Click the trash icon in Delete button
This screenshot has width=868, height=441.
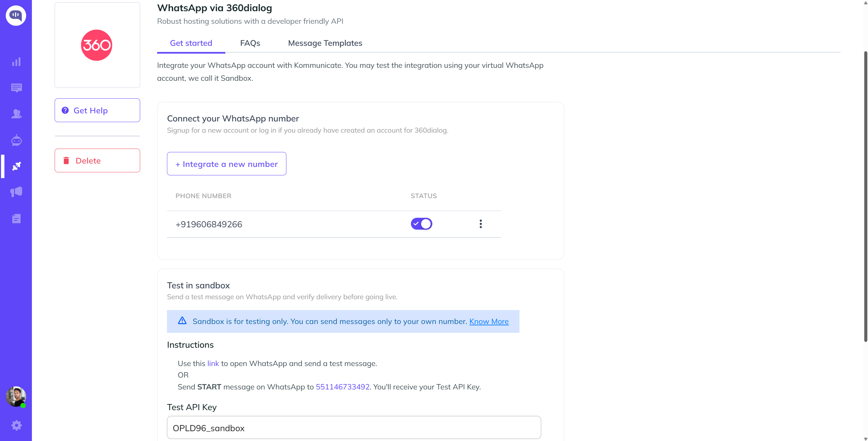point(66,160)
